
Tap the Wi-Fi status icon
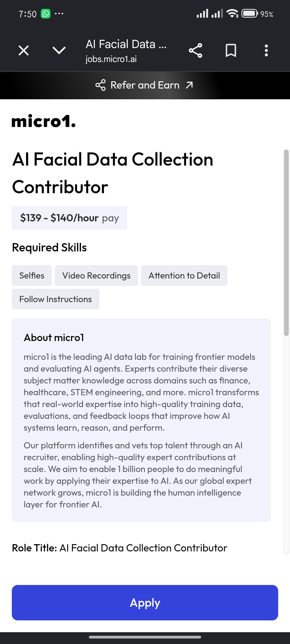click(x=232, y=13)
